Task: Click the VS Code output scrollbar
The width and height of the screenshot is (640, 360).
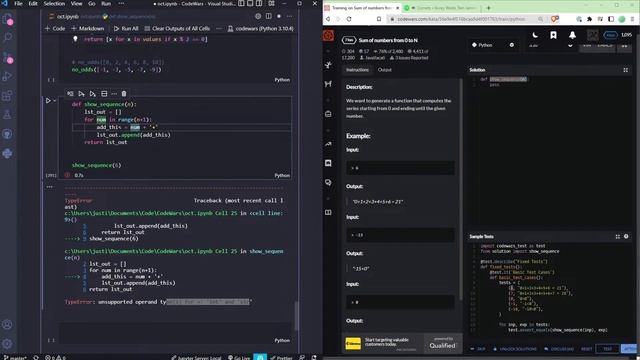Action: [x=297, y=316]
